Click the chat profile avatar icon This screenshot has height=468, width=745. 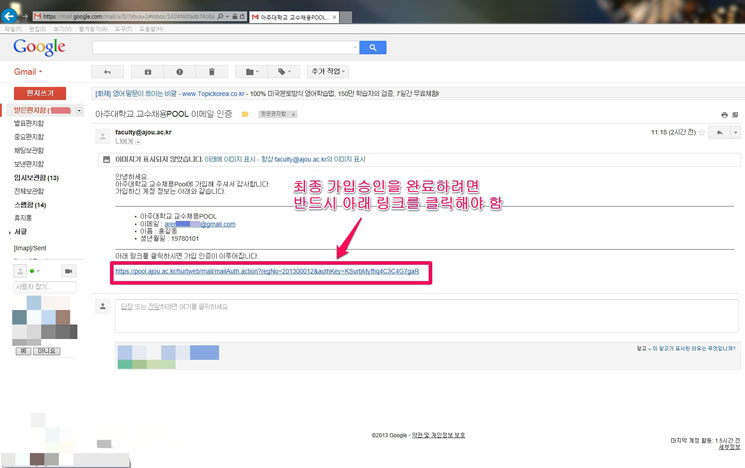20,271
